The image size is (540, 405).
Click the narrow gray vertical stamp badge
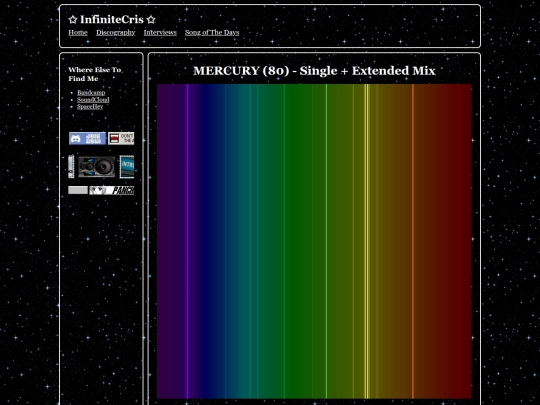point(71,167)
